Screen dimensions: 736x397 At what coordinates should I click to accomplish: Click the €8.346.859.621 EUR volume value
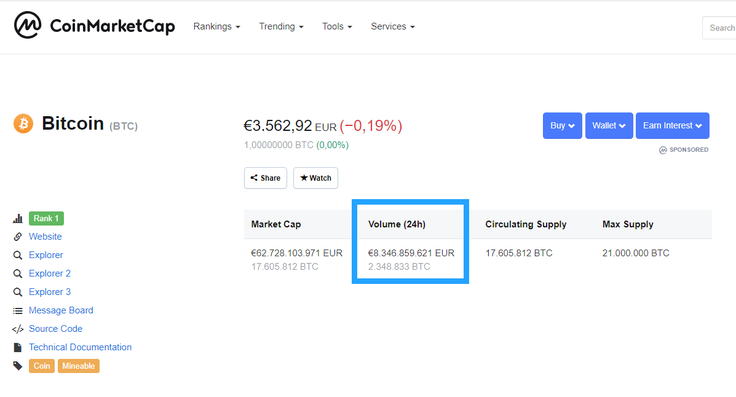411,253
